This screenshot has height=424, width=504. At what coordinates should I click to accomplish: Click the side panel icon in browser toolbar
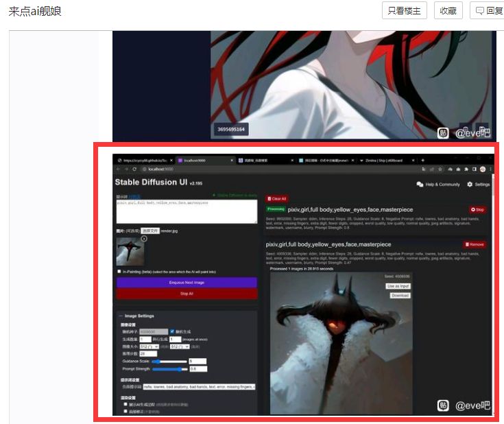pyautogui.click(x=475, y=169)
